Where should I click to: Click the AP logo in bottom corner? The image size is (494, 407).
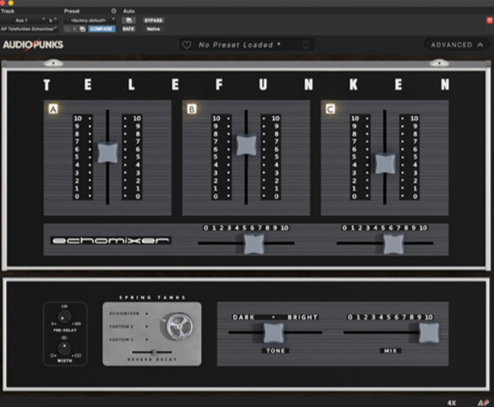coord(483,403)
